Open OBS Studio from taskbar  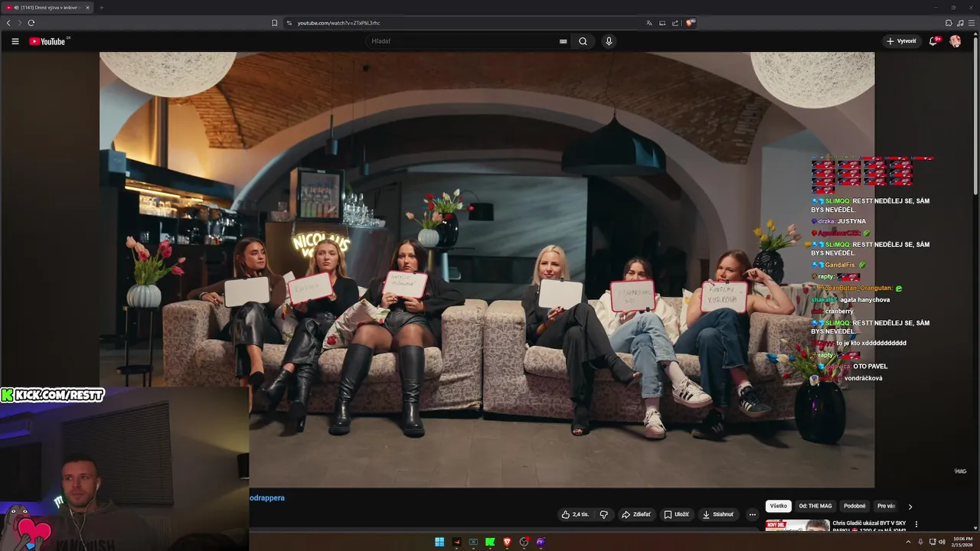coord(524,542)
